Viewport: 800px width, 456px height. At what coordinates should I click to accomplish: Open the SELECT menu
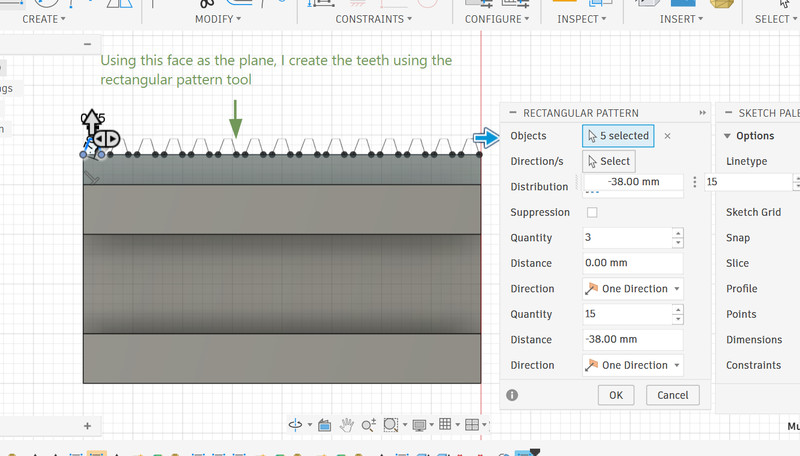point(776,19)
